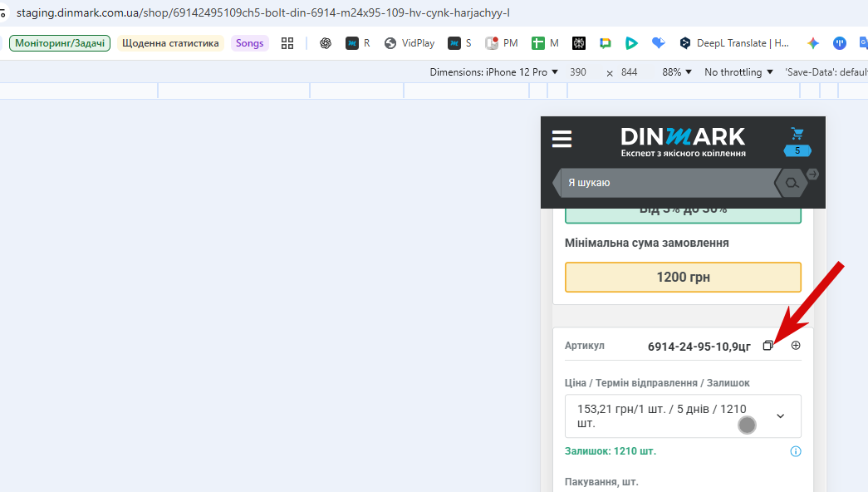Open the Щоденна статистика bookmark
The image size is (868, 492).
click(170, 43)
